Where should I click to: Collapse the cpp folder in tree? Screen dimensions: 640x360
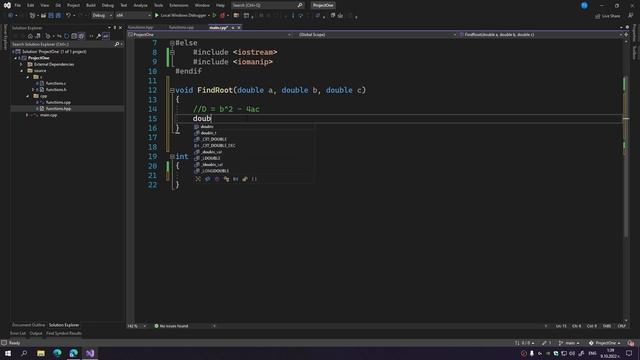tap(28, 96)
